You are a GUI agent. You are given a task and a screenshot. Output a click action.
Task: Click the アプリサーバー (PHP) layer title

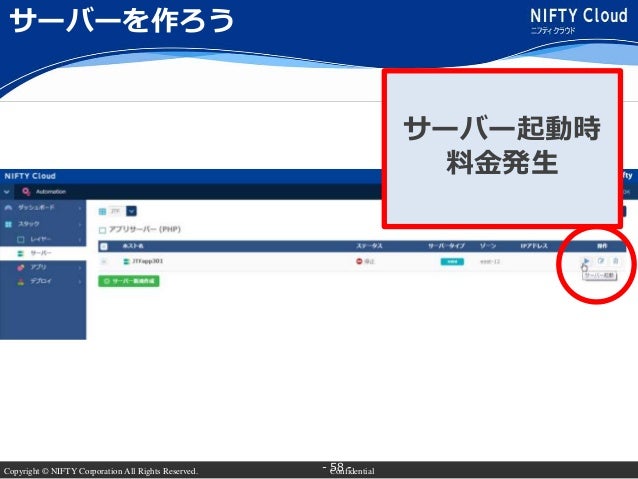pos(145,230)
